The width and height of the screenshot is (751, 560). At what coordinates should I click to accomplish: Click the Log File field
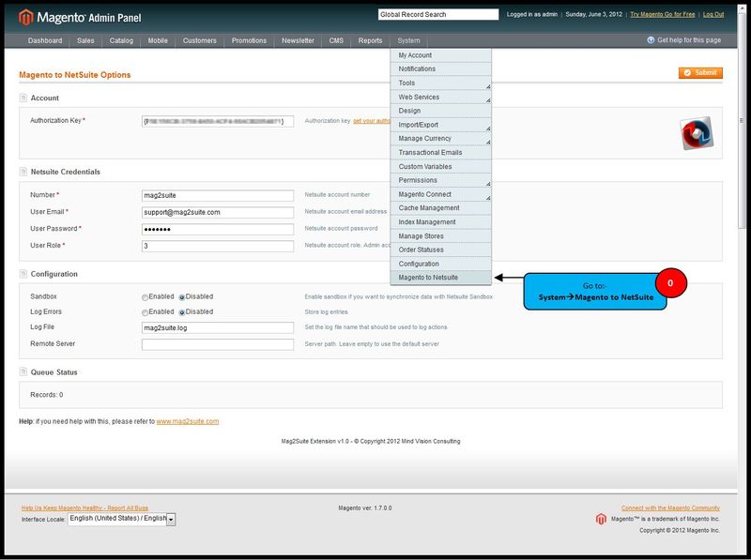pyautogui.click(x=218, y=328)
